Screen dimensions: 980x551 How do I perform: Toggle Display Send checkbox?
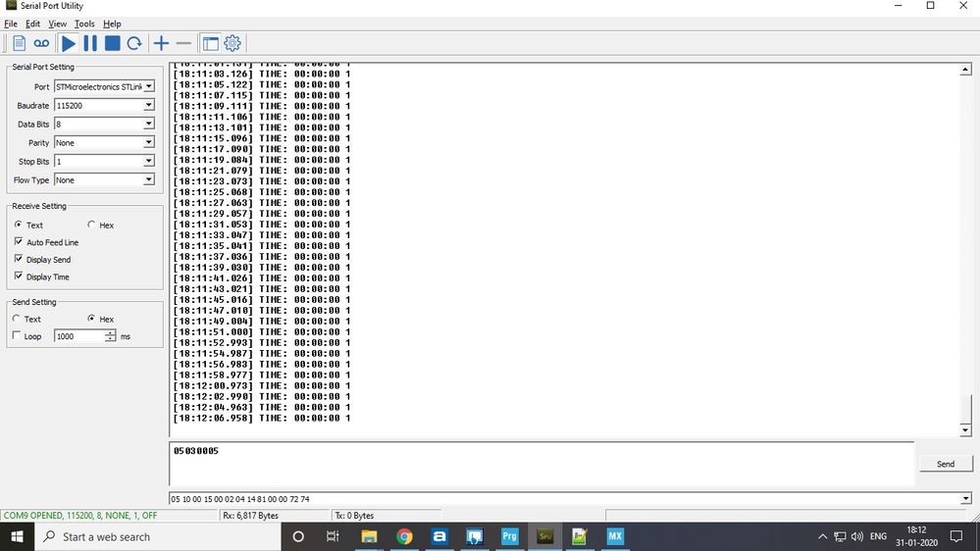(x=18, y=259)
